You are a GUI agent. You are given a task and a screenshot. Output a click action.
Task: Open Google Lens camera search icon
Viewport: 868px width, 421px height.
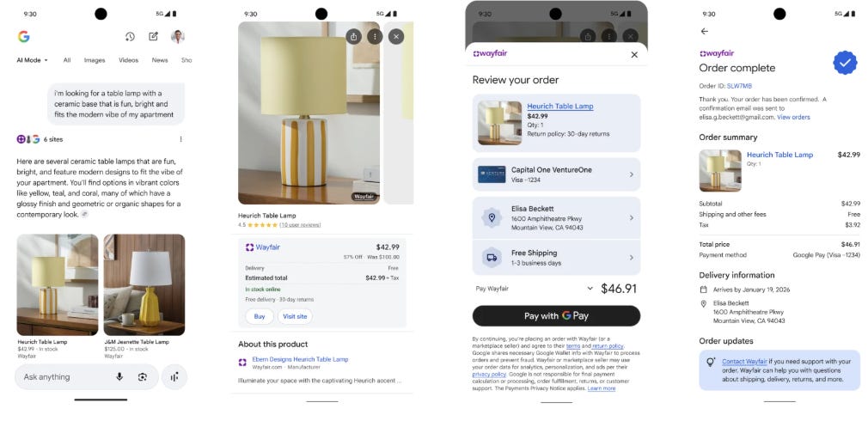143,376
